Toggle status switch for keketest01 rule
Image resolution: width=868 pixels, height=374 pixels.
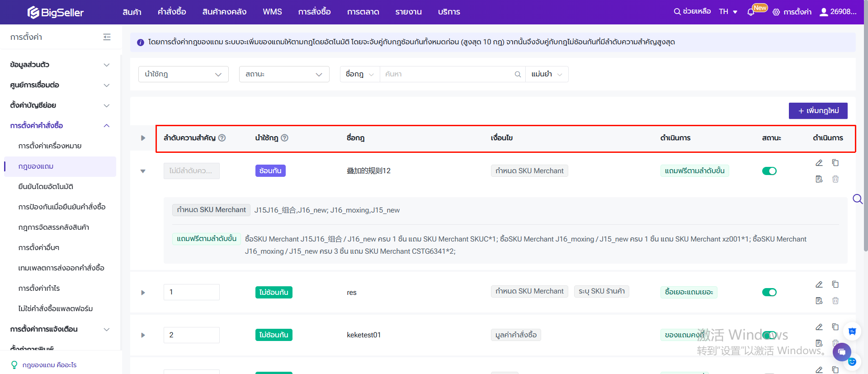[769, 335]
